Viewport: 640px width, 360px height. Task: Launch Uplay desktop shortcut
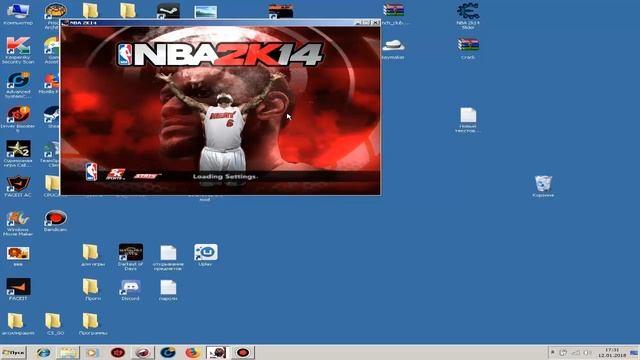click(205, 255)
